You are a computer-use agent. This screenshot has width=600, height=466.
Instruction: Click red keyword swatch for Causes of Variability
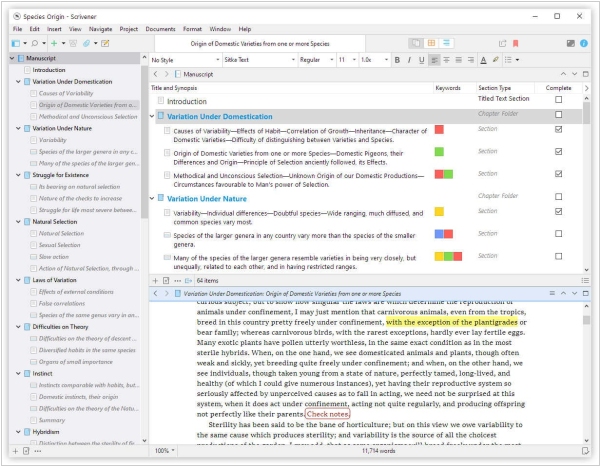[x=439, y=129]
